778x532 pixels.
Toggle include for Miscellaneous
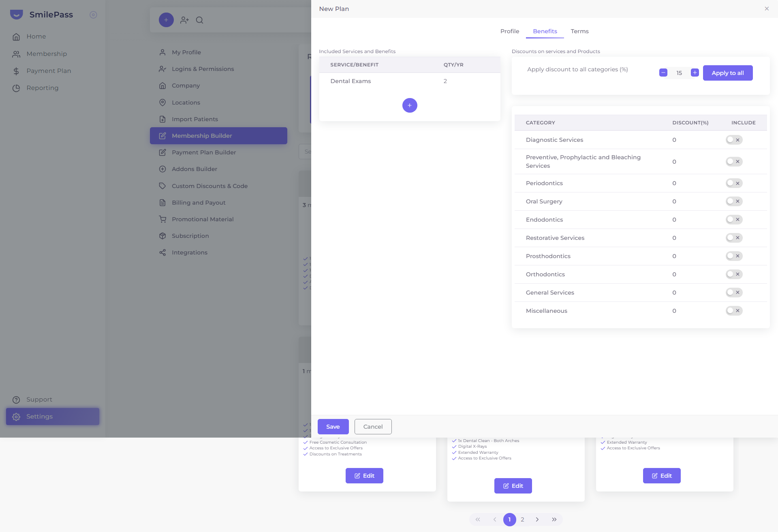pyautogui.click(x=734, y=311)
